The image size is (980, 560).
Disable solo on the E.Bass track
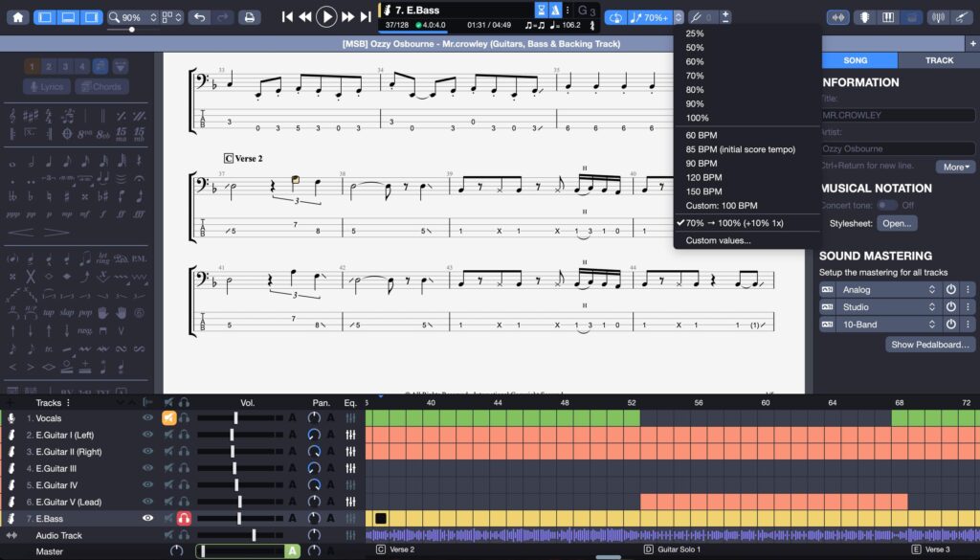pos(184,517)
